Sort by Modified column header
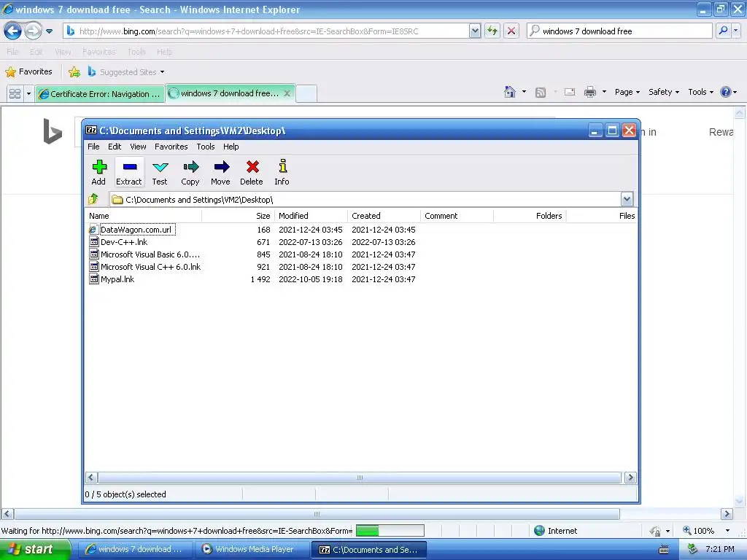 point(311,216)
